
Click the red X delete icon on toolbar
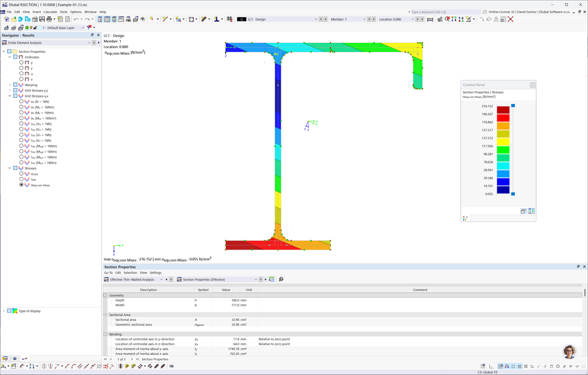click(510, 19)
